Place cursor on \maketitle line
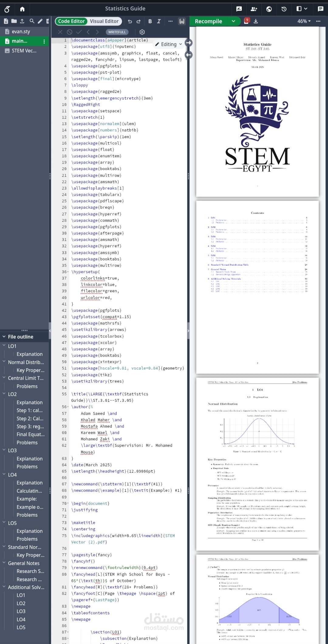This screenshot has width=328, height=644. (83, 523)
